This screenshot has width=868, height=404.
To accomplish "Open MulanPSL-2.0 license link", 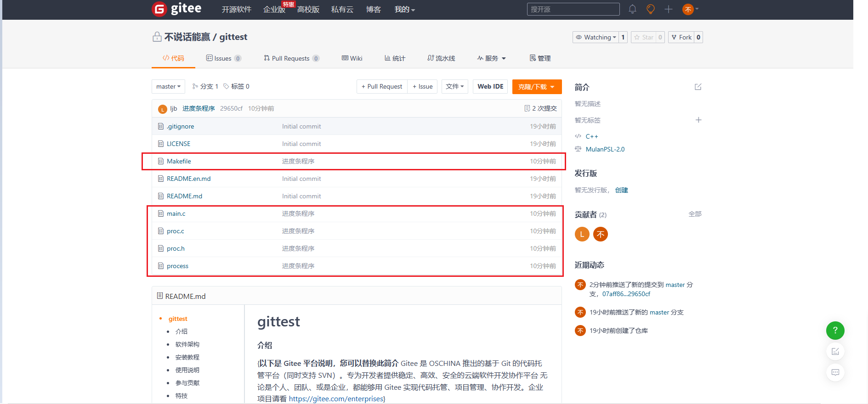I will tap(605, 149).
